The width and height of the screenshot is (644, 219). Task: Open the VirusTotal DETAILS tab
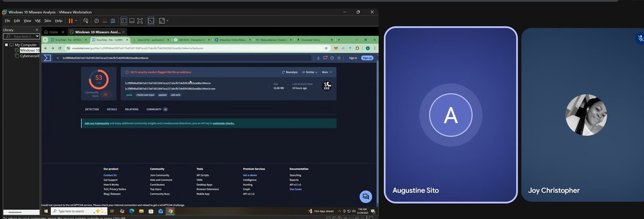[112, 109]
